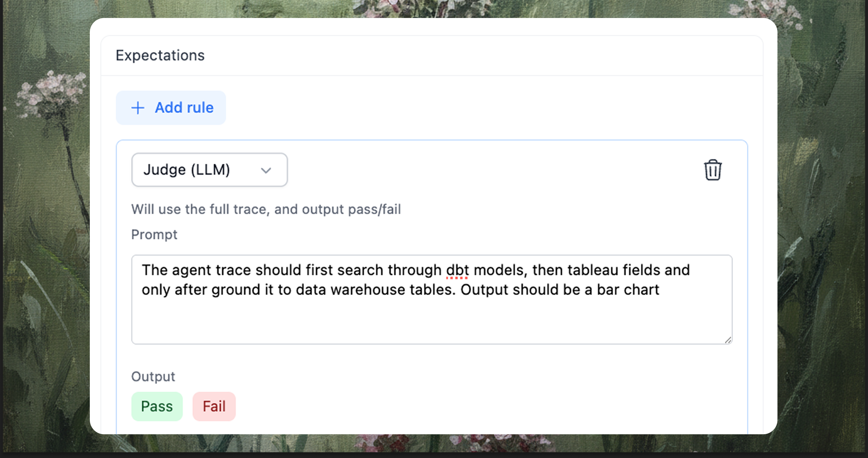Place cursor on the word "tableau" in prompt
868x458 pixels.
(592, 270)
